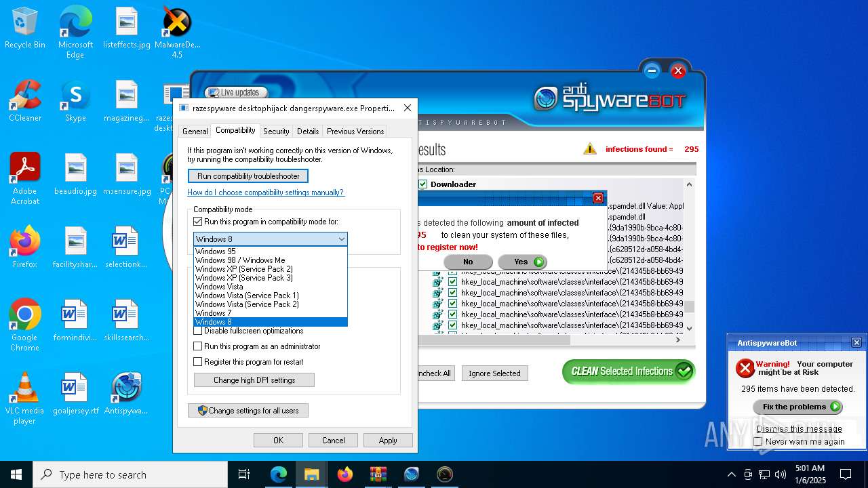Select beaudio.jpg file on desktop
The height and width of the screenshot is (488, 868).
click(75, 174)
